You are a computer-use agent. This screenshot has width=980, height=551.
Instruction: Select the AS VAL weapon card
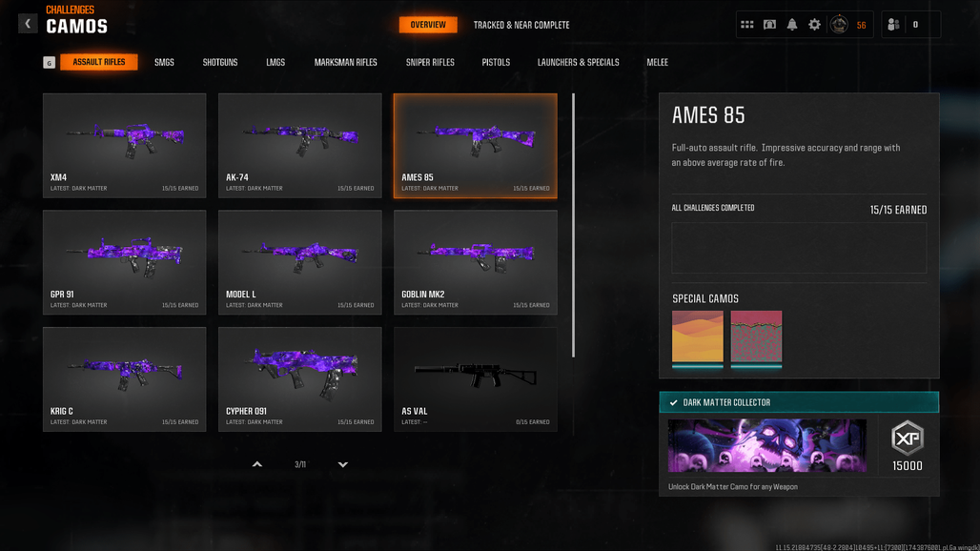click(x=476, y=379)
